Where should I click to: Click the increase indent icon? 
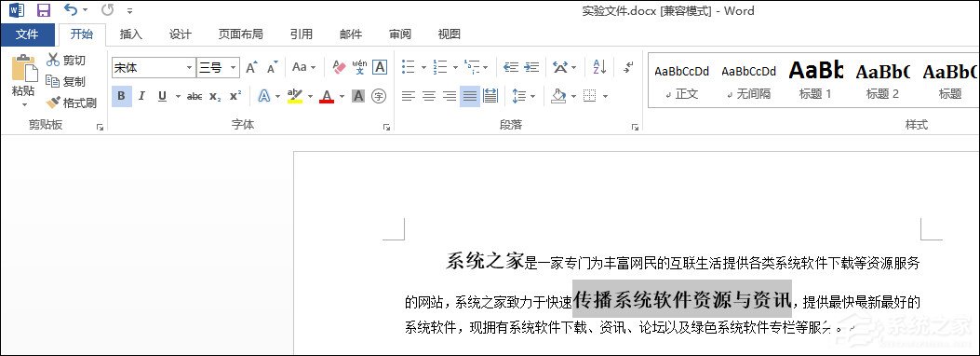click(x=531, y=67)
